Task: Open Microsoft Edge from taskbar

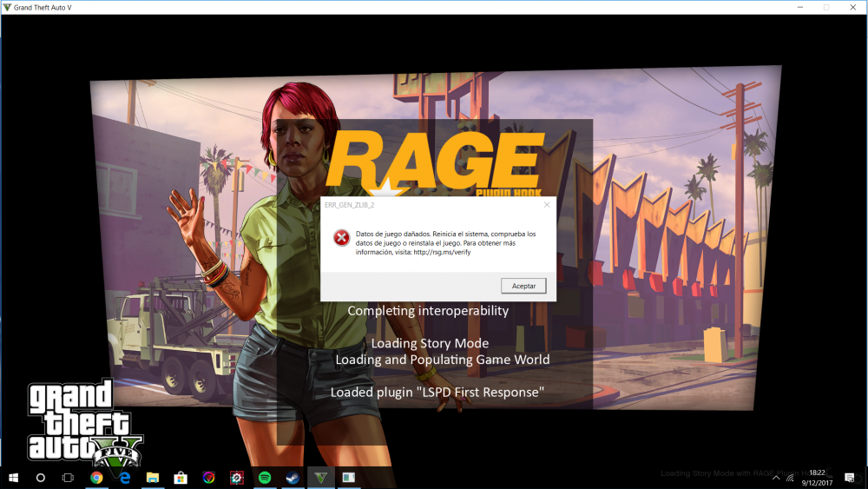Action: pos(124,478)
